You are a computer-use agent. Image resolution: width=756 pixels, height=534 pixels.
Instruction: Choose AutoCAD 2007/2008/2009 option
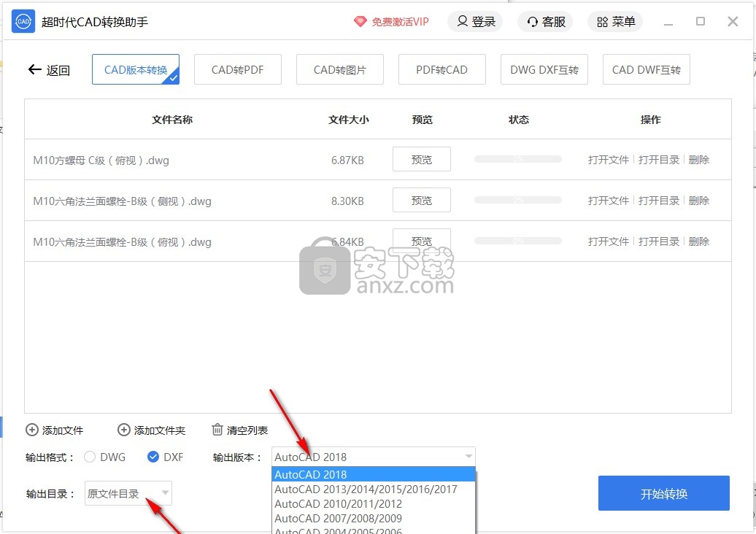click(374, 518)
